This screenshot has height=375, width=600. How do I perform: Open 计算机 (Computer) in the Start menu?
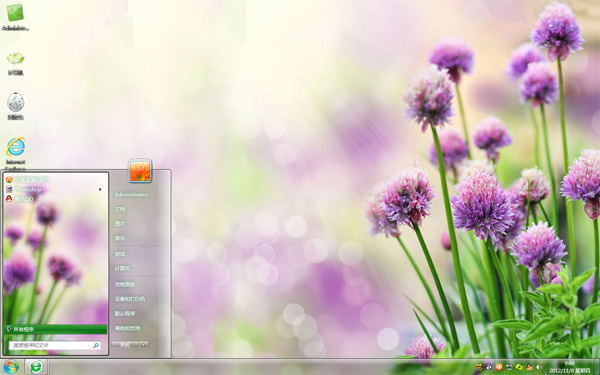point(122,268)
